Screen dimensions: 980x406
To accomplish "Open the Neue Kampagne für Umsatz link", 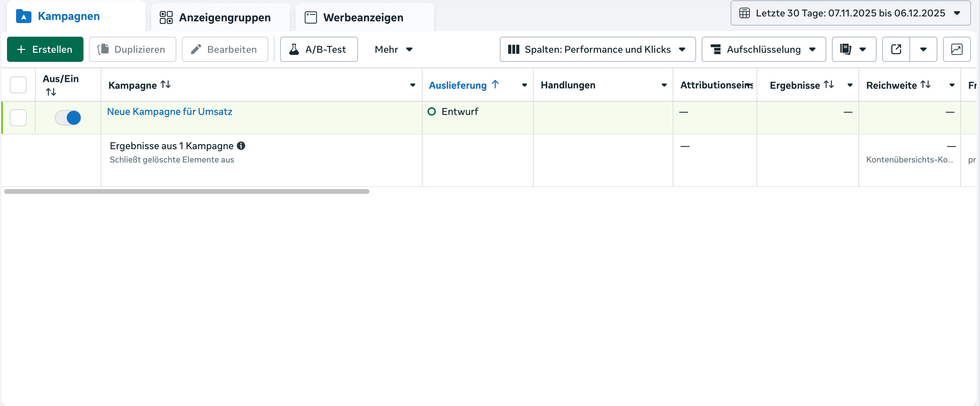I will tap(170, 111).
